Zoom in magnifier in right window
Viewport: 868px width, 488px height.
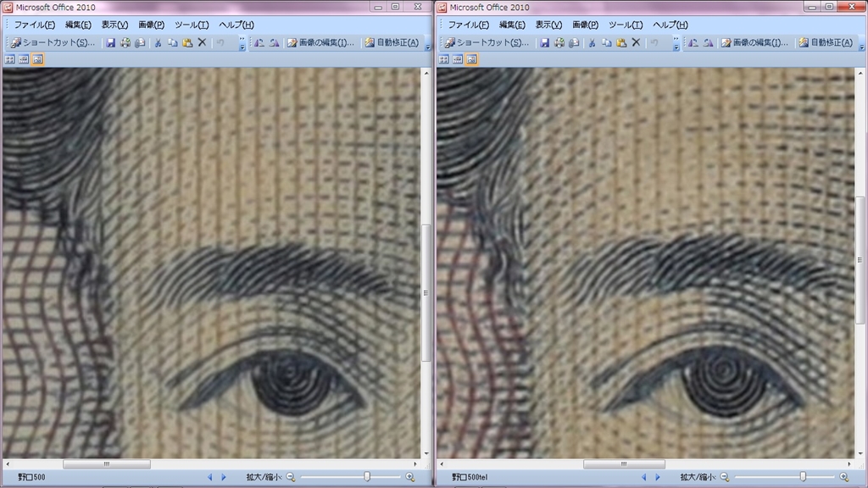844,477
